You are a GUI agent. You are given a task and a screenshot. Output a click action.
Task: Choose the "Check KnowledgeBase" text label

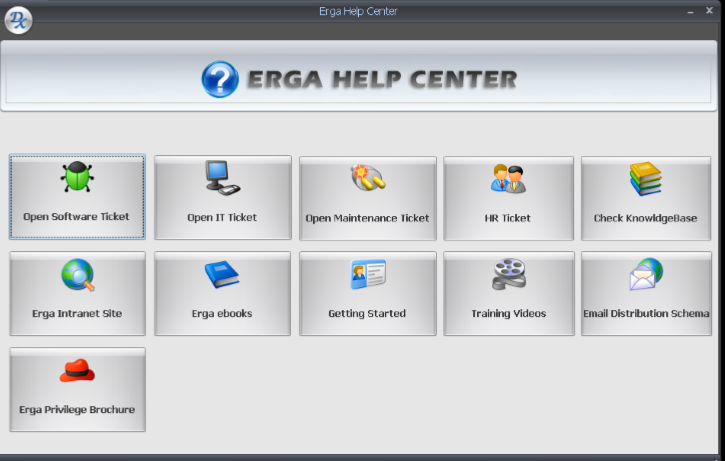645,218
